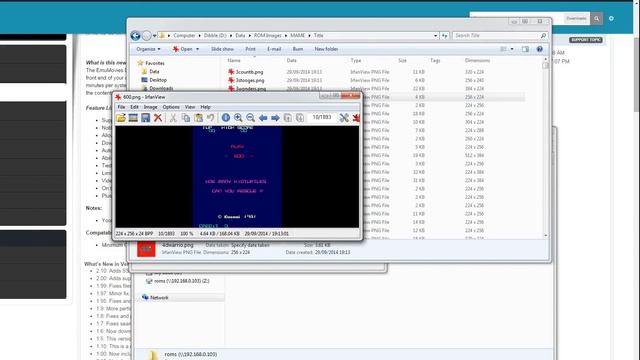Image resolution: width=640 pixels, height=360 pixels.
Task: Open the recent locations arrow beside Forward button
Action: (155, 36)
